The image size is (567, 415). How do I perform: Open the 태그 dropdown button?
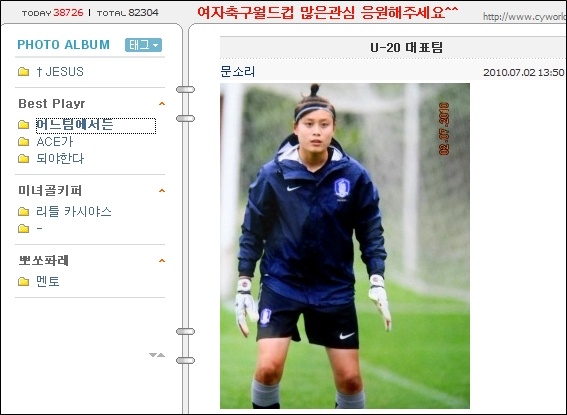pos(143,45)
